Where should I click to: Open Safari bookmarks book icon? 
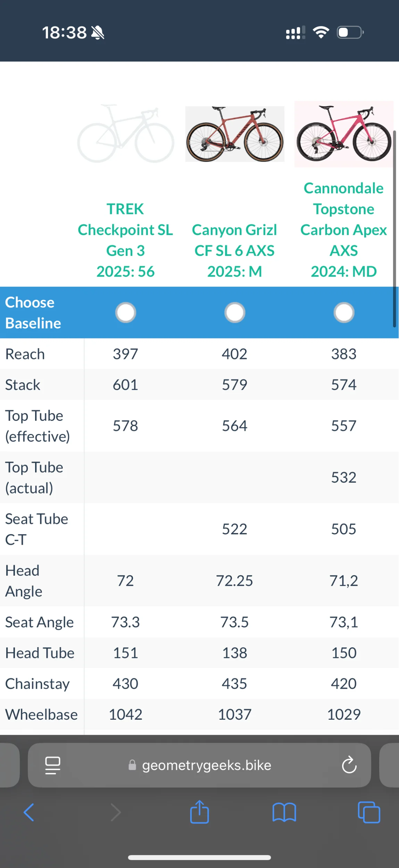point(284,812)
